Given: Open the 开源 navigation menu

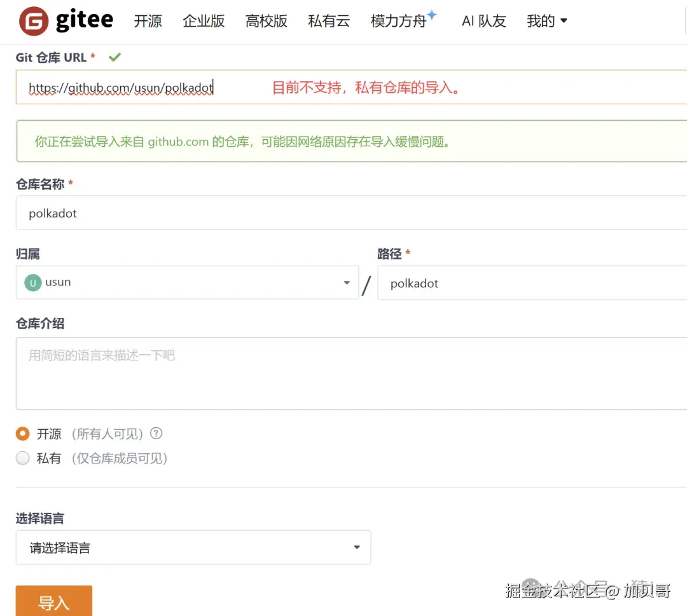Looking at the screenshot, I should coord(148,21).
